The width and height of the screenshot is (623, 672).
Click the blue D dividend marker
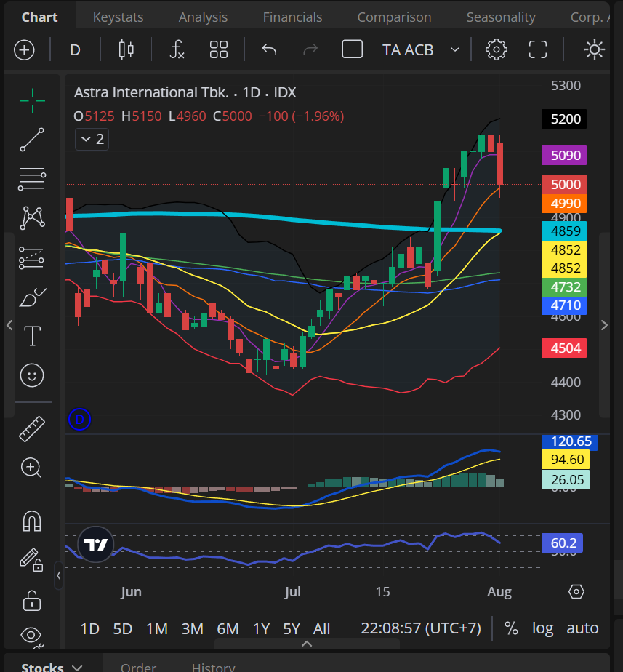pyautogui.click(x=79, y=420)
